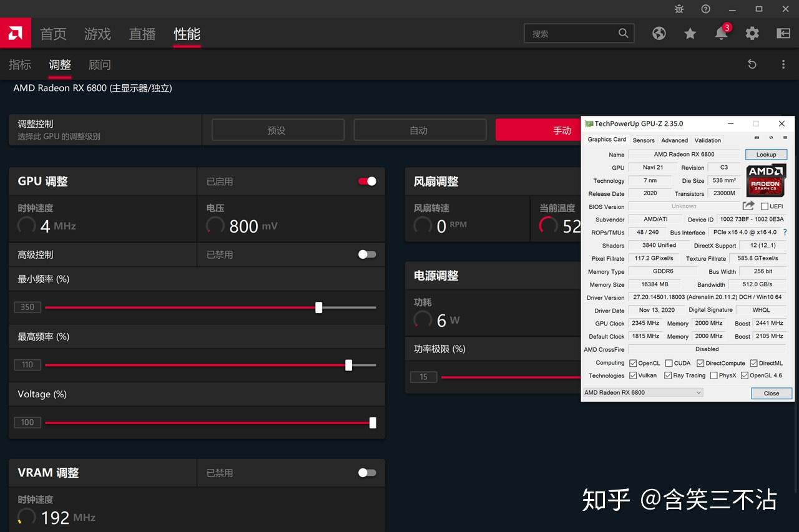Viewport: 799px width, 532px height.
Task: Open GPU-Z Graphics Card tab
Action: pos(607,140)
